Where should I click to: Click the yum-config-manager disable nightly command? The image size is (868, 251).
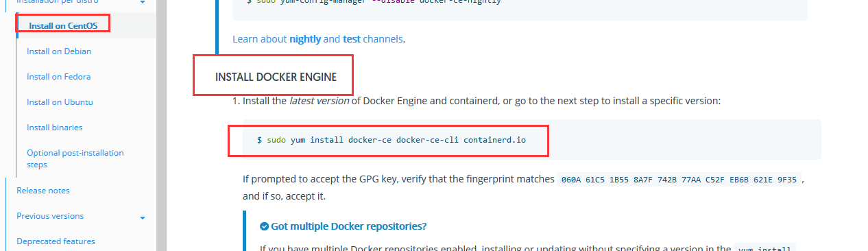pyautogui.click(x=374, y=2)
